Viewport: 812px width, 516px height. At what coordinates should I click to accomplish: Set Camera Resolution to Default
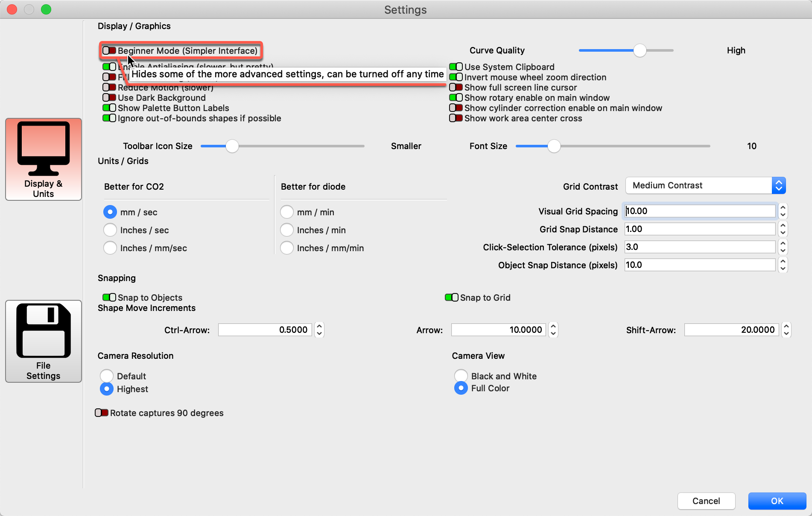[x=107, y=376]
